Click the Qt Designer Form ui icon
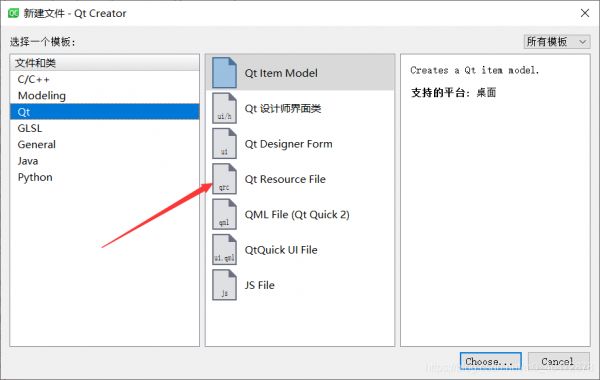 click(x=224, y=144)
